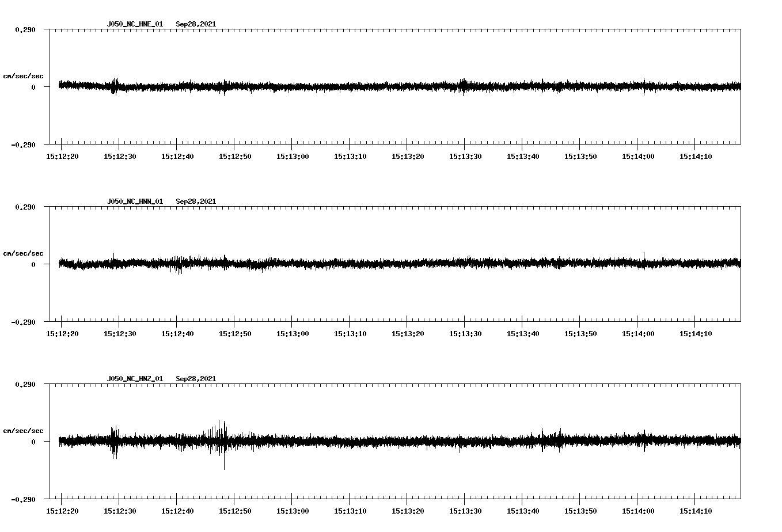Click the 15:13:10 time label on HNZ axis
Viewport: 782px width, 532px height.
350,511
